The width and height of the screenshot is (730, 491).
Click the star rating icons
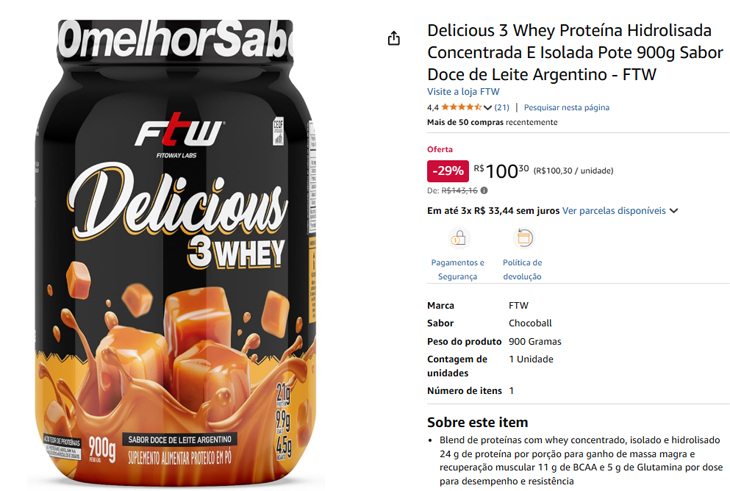(461, 107)
